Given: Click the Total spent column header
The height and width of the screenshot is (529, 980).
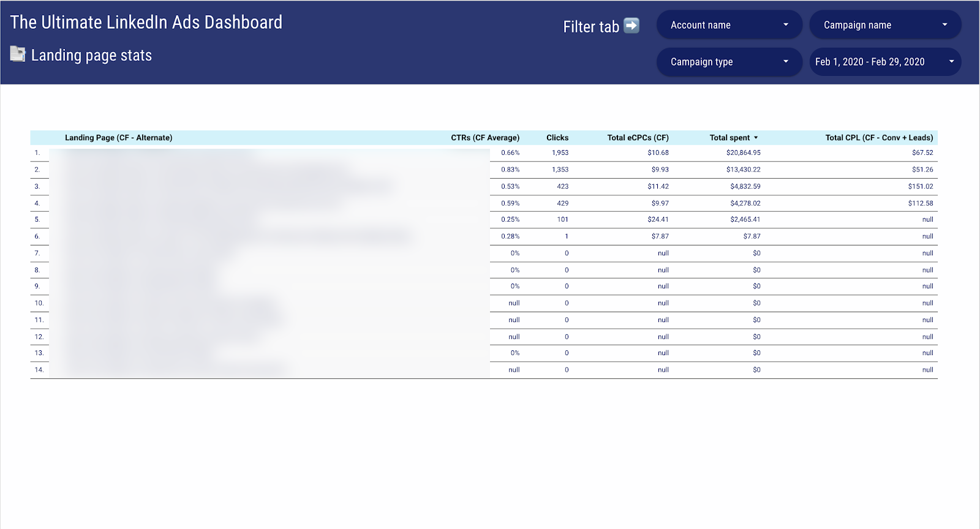Looking at the screenshot, I should tap(729, 138).
